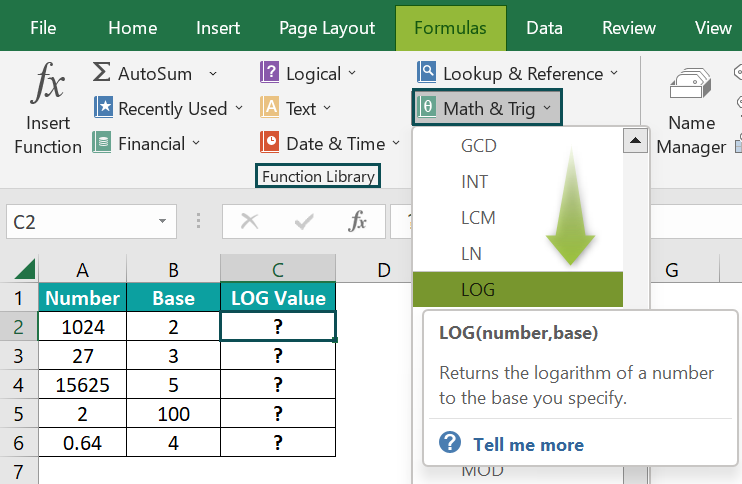Switch to the Data tab
This screenshot has width=742, height=484.
(544, 28)
